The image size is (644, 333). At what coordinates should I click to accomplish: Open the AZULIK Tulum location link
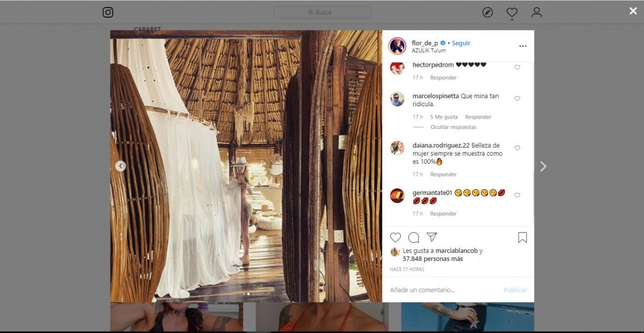429,52
